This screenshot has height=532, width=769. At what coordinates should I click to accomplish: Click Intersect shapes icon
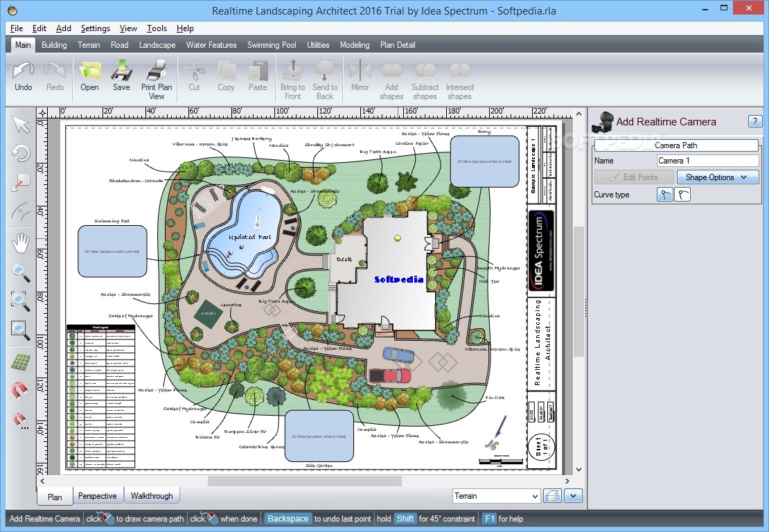pos(459,71)
